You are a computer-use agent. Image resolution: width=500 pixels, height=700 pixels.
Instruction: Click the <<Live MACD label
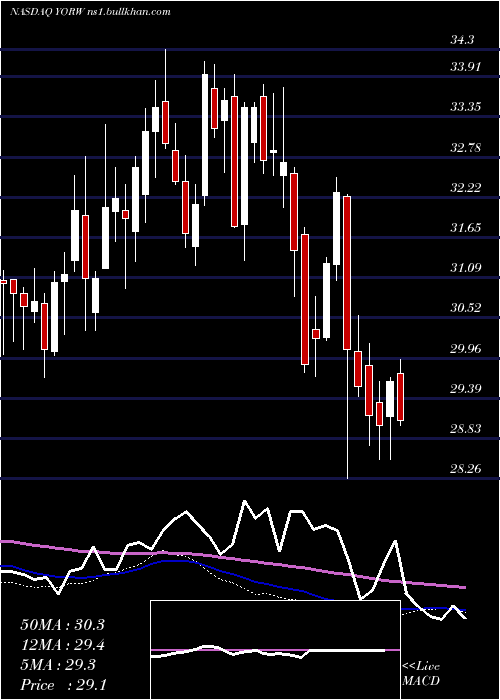tap(421, 674)
